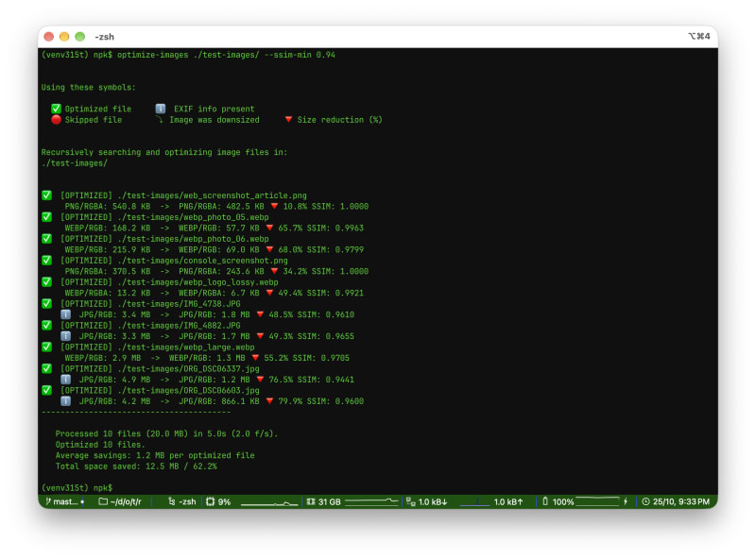Click the red triangle next to 34.2%

(274, 271)
